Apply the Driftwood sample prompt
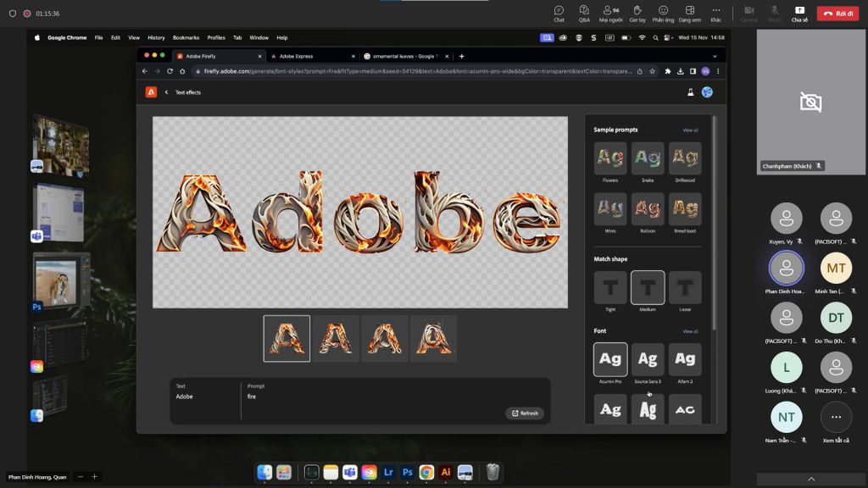Screen dimensions: 868x488 (685, 158)
